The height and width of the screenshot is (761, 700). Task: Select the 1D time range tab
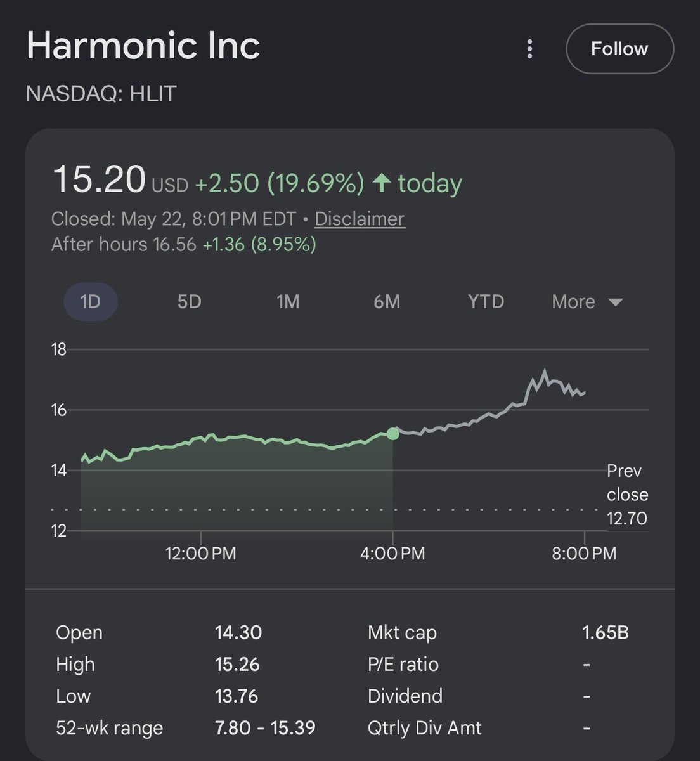pyautogui.click(x=91, y=302)
